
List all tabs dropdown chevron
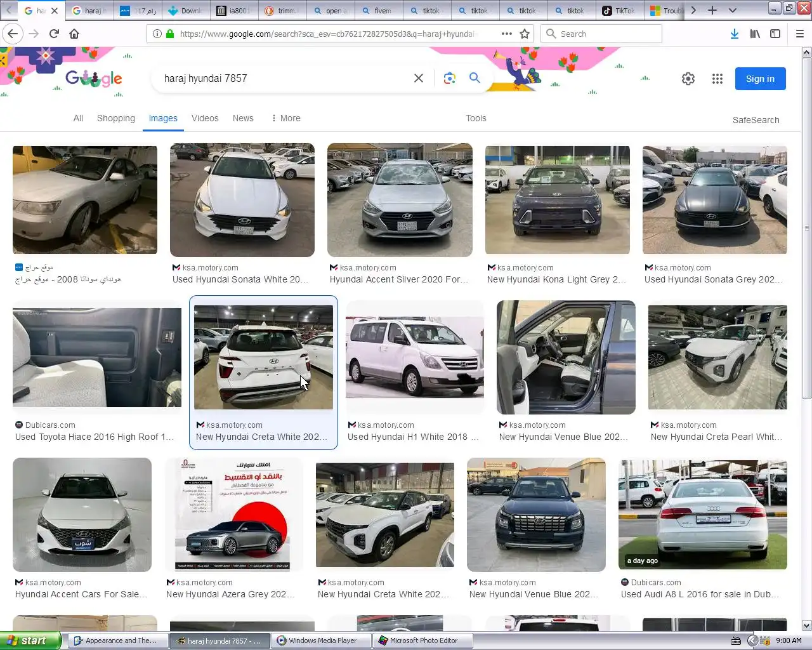(x=733, y=10)
